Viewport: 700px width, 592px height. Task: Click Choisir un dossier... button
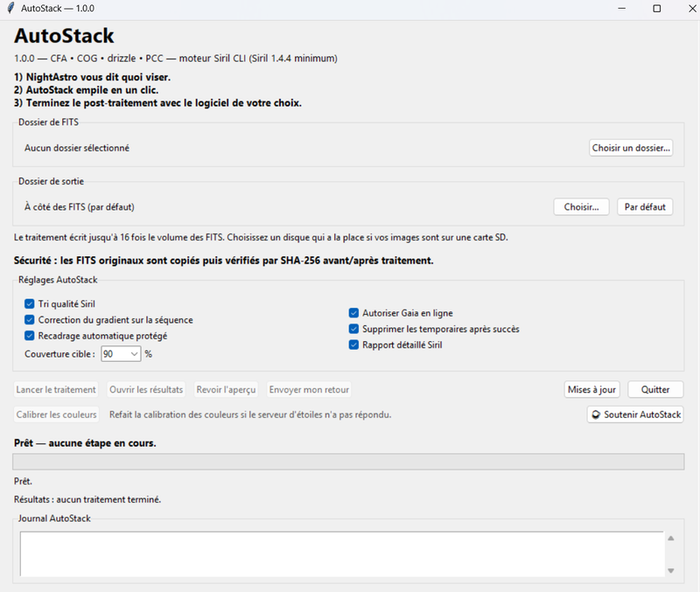pyautogui.click(x=631, y=148)
